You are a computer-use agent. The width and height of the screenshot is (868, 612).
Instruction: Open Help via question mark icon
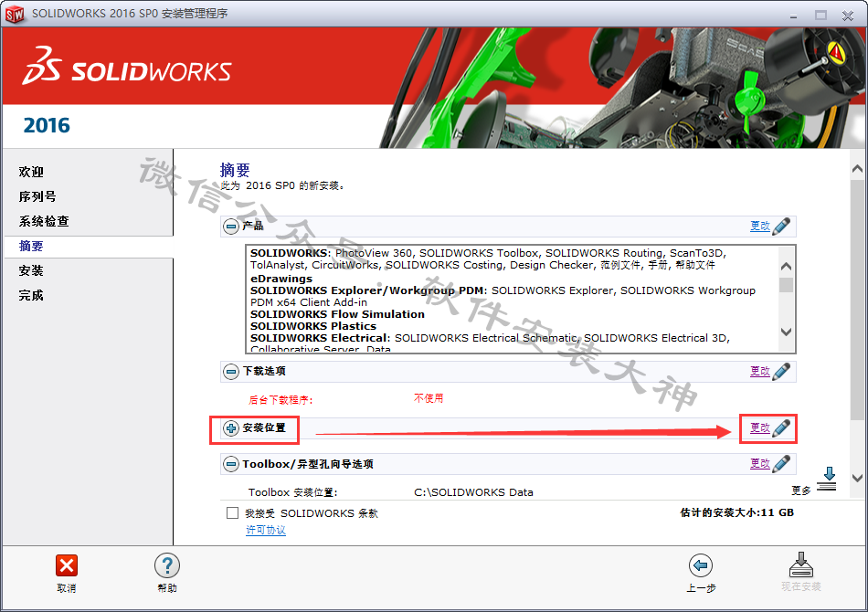(167, 565)
